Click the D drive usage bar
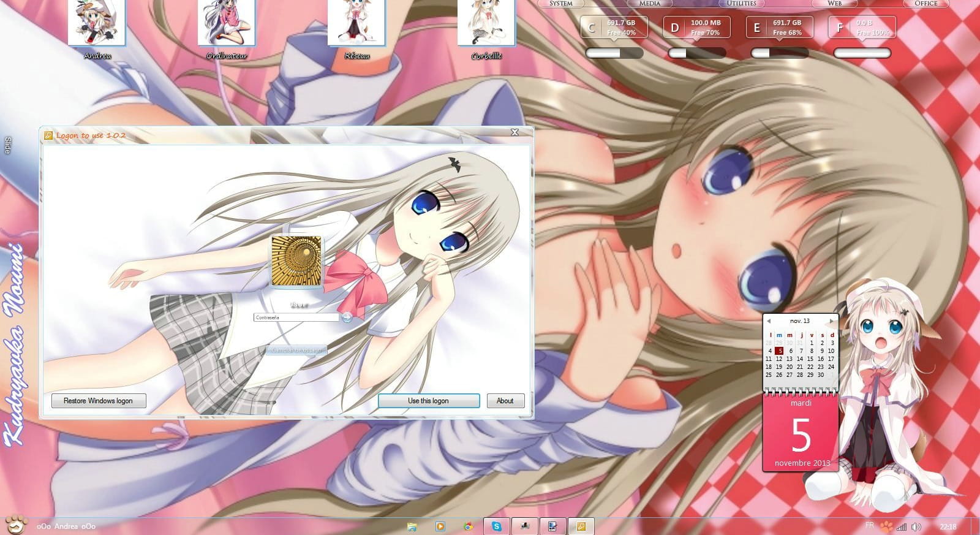 coord(697,53)
